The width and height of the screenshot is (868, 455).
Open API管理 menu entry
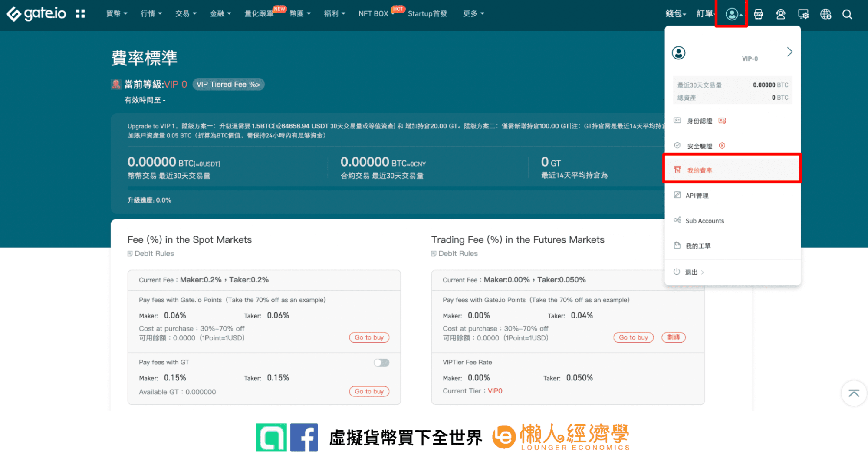coord(733,196)
